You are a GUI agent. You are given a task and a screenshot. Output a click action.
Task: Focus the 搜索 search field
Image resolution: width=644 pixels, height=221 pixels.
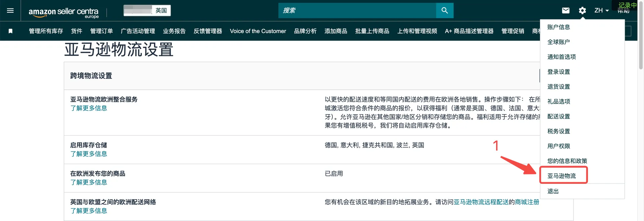(x=357, y=10)
